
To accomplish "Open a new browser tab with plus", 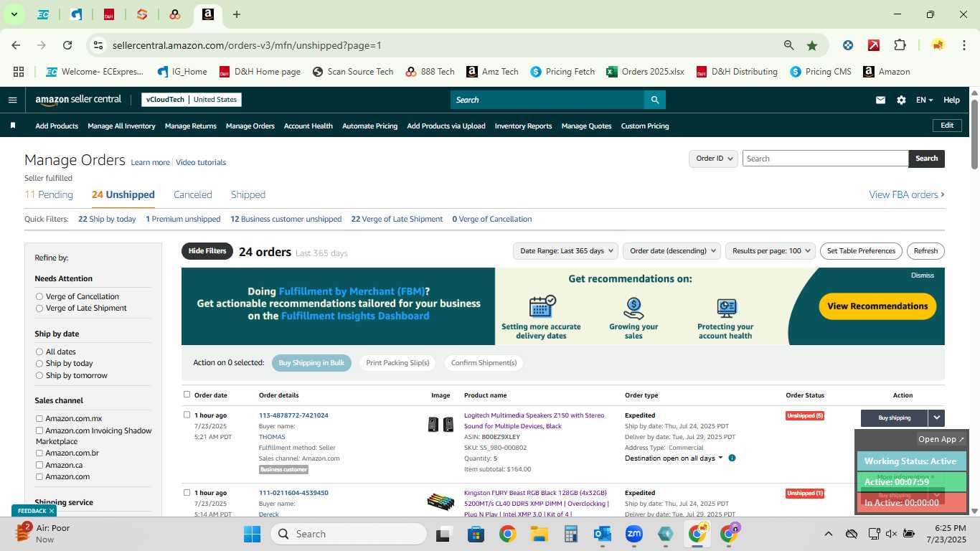I will [x=237, y=14].
